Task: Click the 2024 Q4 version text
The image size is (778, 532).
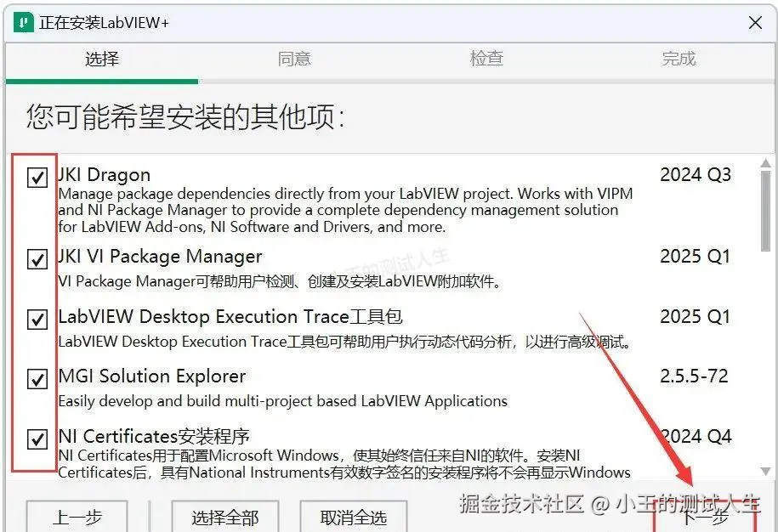Action: click(696, 436)
